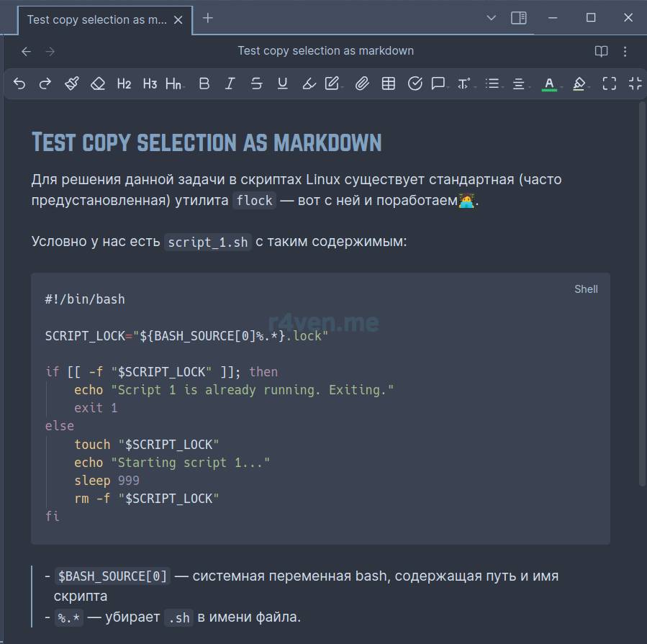Open the tab list chevron dropdown
The height and width of the screenshot is (644, 647).
(491, 18)
